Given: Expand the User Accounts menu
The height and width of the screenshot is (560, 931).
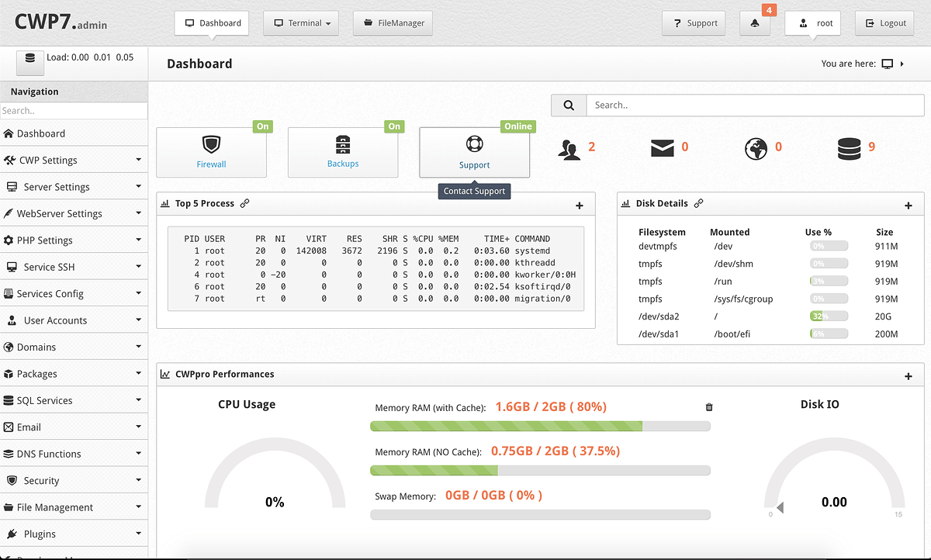Looking at the screenshot, I should click(74, 320).
